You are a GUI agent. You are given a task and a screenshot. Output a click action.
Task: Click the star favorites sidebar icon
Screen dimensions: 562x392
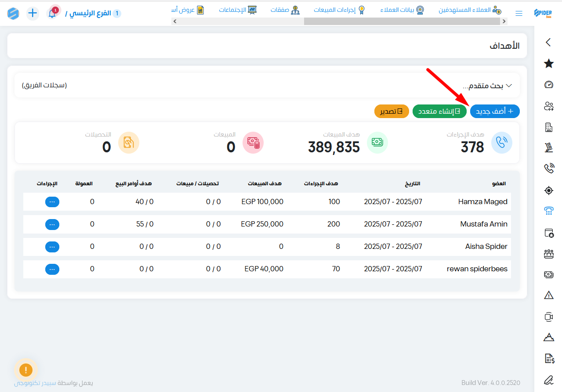[548, 64]
